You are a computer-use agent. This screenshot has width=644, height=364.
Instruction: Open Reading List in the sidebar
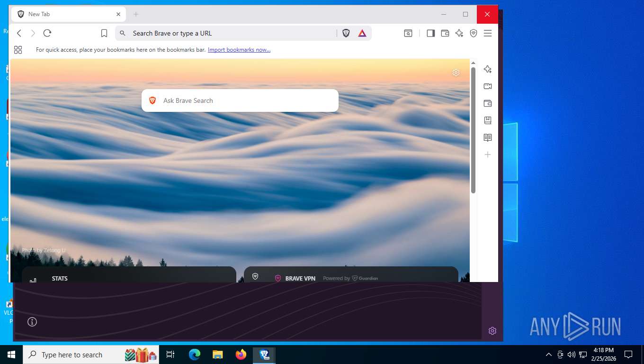pos(488,137)
